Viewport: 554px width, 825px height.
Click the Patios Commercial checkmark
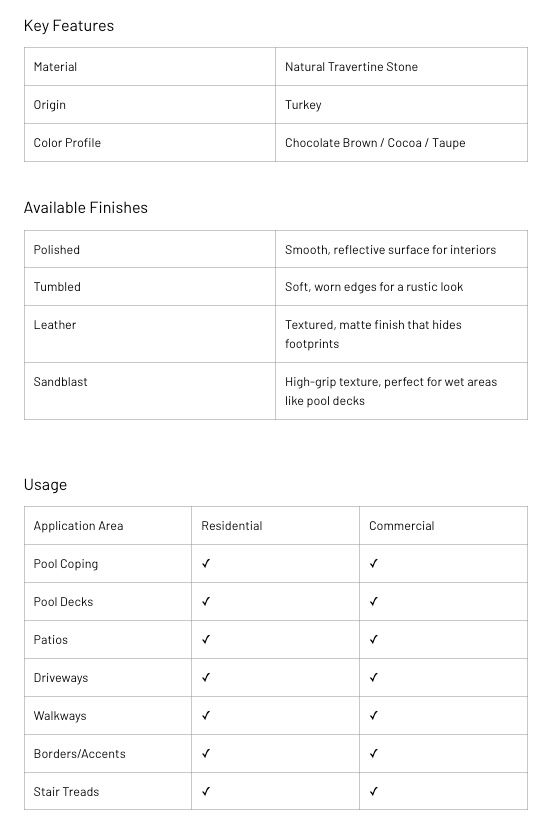[x=374, y=639]
